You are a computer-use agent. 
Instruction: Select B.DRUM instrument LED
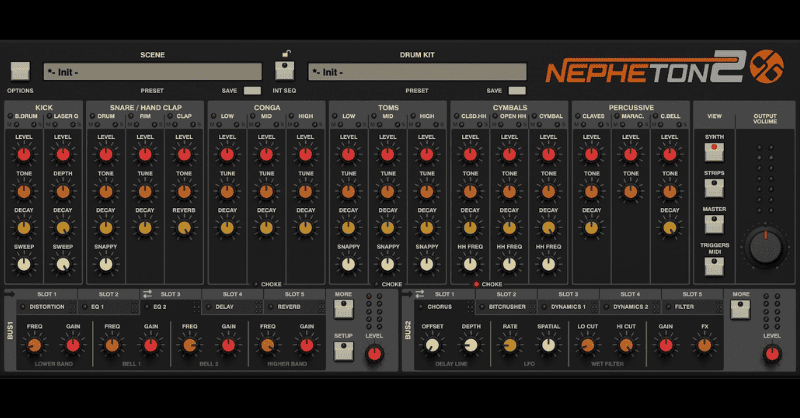10,116
